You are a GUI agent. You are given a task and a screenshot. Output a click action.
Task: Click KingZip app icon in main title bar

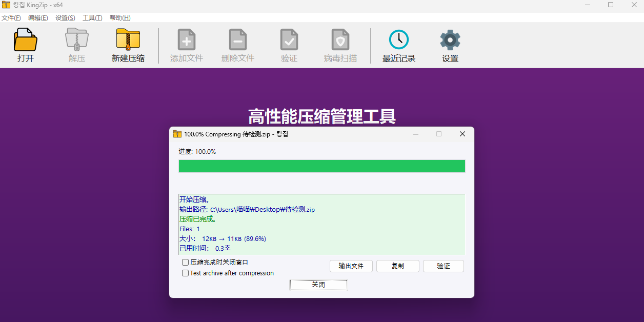pyautogui.click(x=6, y=5)
